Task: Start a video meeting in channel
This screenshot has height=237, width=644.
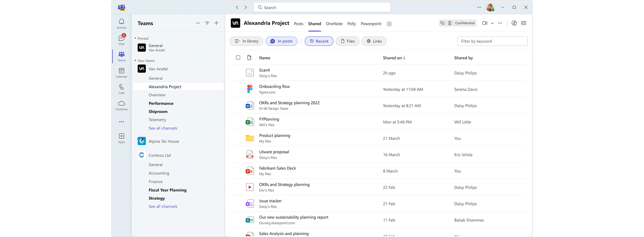Action: [x=485, y=23]
